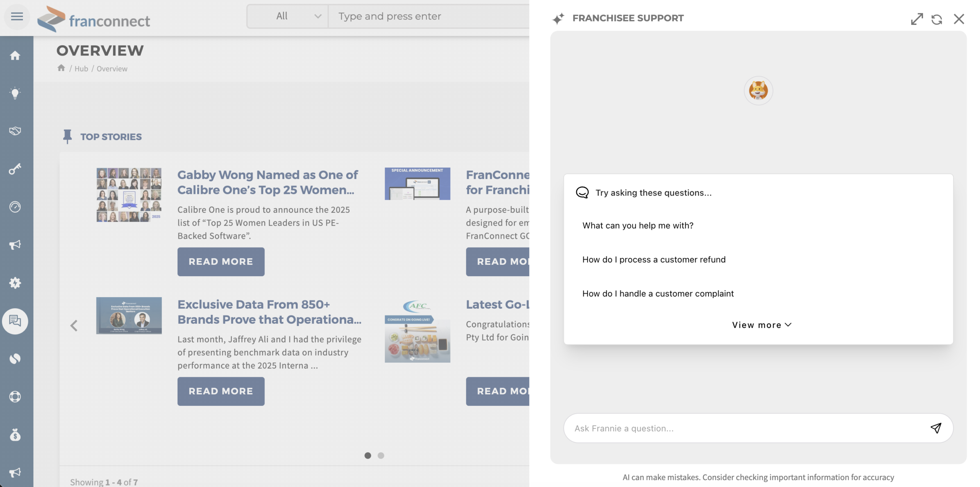This screenshot has height=487, width=980.
Task: Click the key icon in sidebar
Action: (15, 169)
